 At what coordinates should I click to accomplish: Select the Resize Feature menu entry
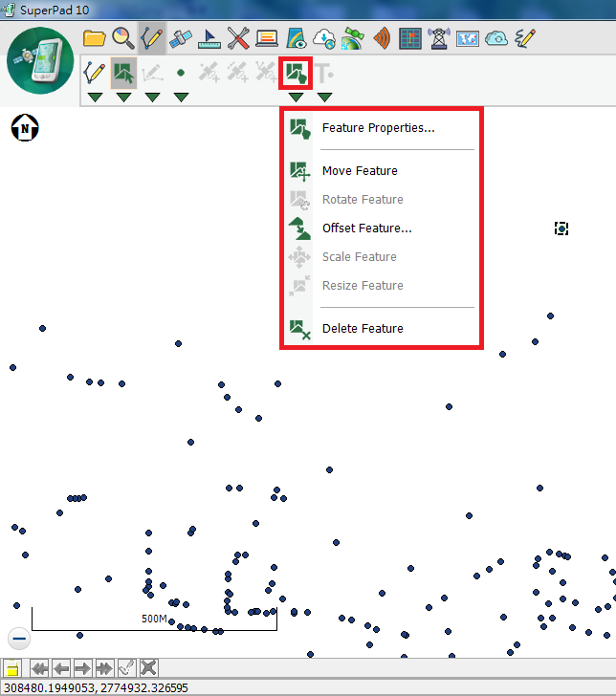pyautogui.click(x=382, y=286)
